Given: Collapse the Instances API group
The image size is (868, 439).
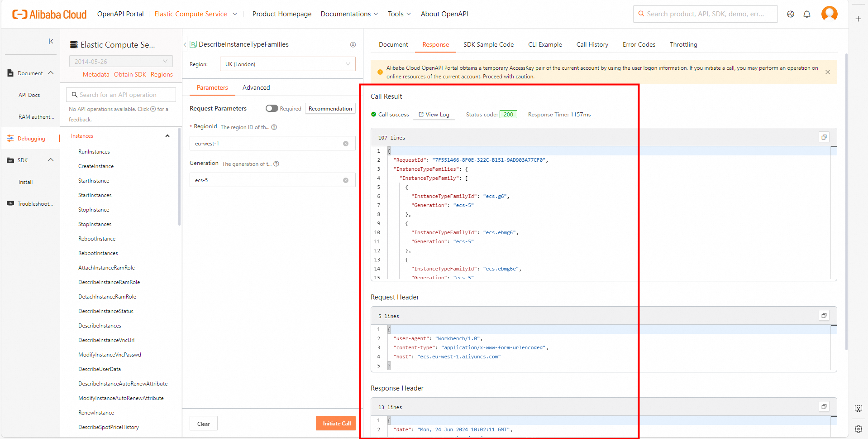Looking at the screenshot, I should [167, 136].
